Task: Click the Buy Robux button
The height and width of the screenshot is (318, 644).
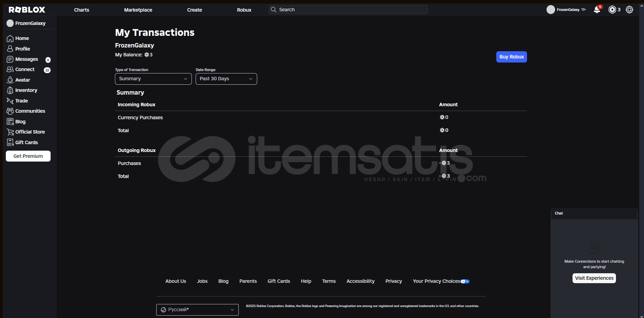Action: click(512, 57)
